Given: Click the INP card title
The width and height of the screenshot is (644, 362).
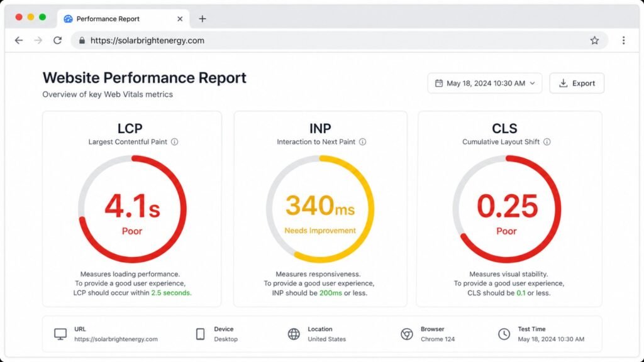Looking at the screenshot, I should 320,128.
